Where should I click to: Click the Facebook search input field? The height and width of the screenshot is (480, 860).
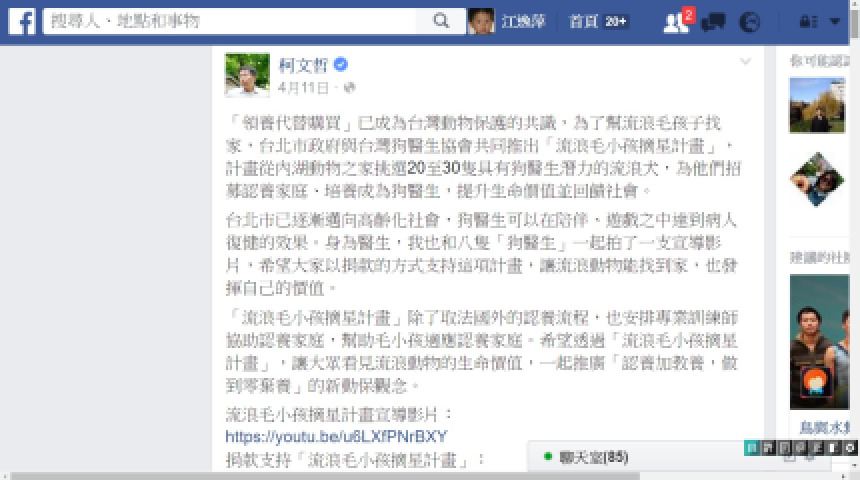[230, 21]
